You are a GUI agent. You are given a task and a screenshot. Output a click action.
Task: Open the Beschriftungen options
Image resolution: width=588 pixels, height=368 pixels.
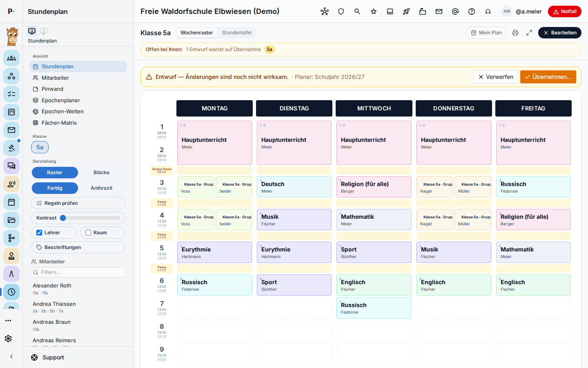(x=78, y=247)
